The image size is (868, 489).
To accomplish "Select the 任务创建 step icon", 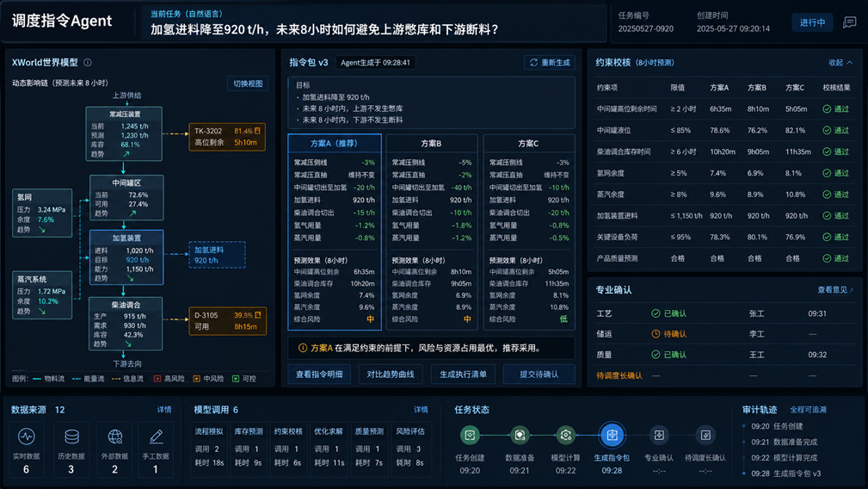I will [470, 436].
